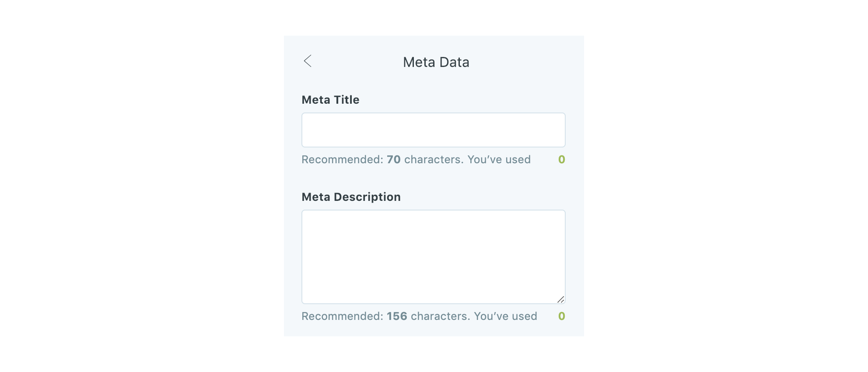Click "Recommended:" text below Meta Title field
This screenshot has width=868, height=372.
click(x=342, y=160)
